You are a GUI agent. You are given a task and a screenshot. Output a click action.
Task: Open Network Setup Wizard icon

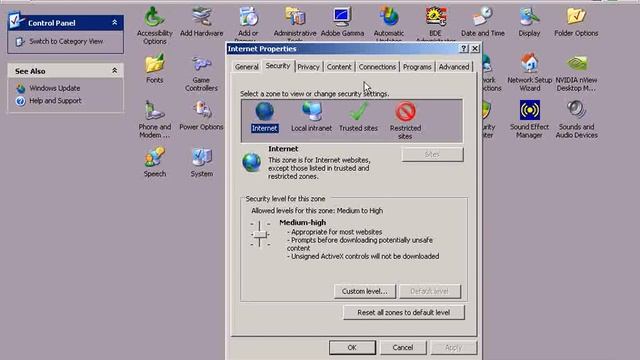529,73
